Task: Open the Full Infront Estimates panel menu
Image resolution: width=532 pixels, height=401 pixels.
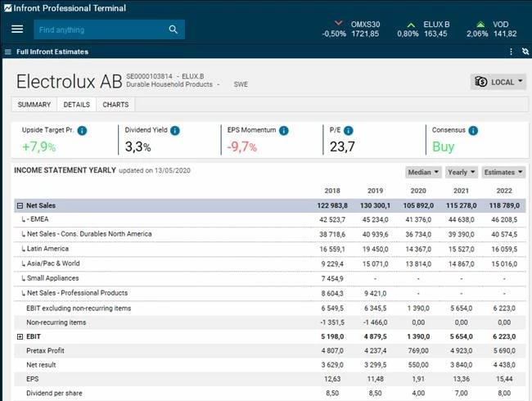Action: coord(8,52)
